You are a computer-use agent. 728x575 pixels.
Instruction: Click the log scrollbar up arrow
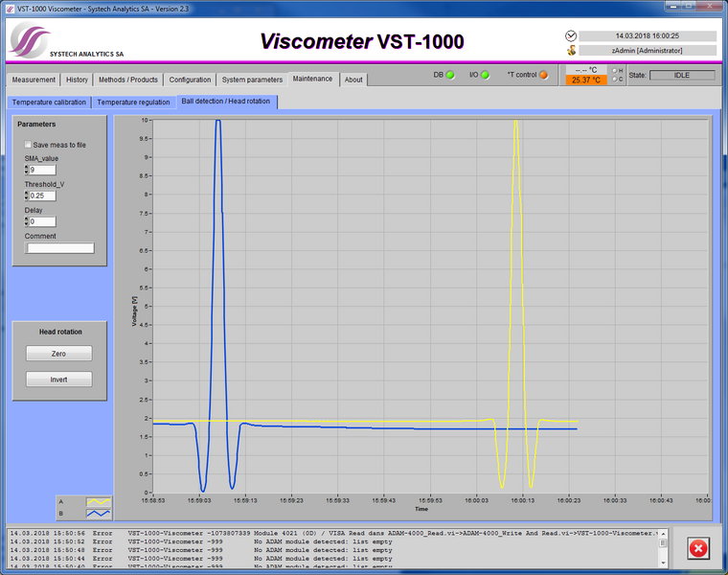point(663,534)
